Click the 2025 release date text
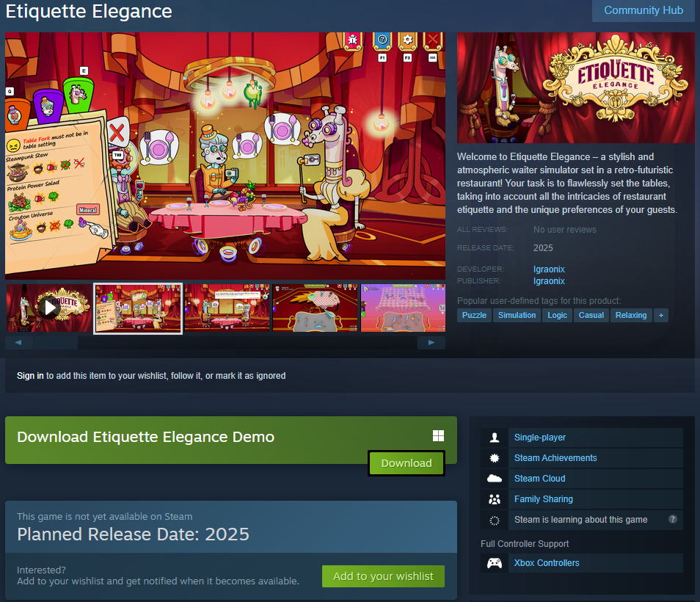This screenshot has height=602, width=700. pyautogui.click(x=543, y=248)
